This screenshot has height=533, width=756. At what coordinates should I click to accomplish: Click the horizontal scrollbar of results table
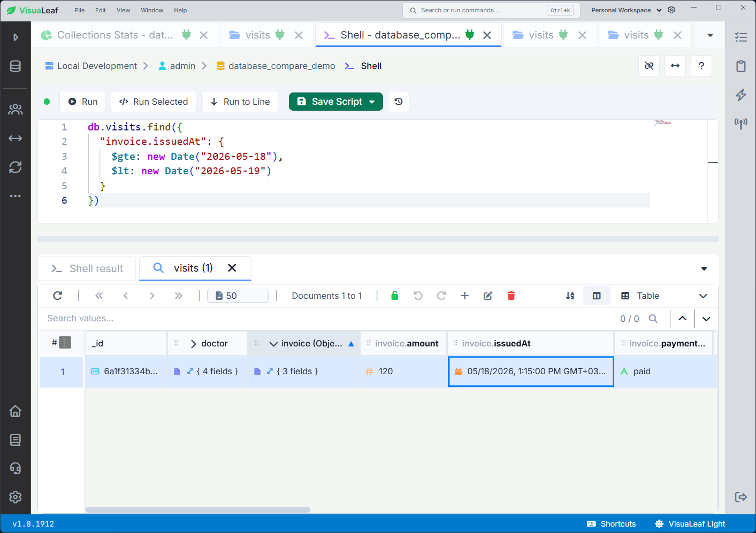coord(198,509)
